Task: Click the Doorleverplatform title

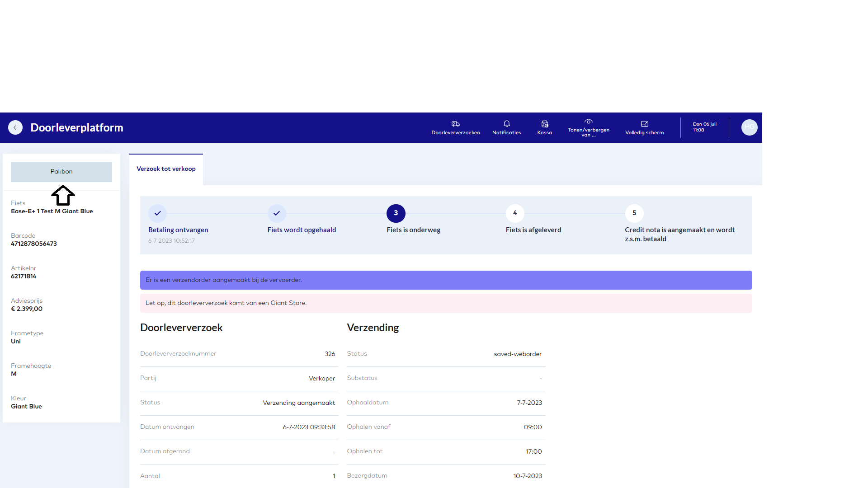Action: pyautogui.click(x=77, y=128)
